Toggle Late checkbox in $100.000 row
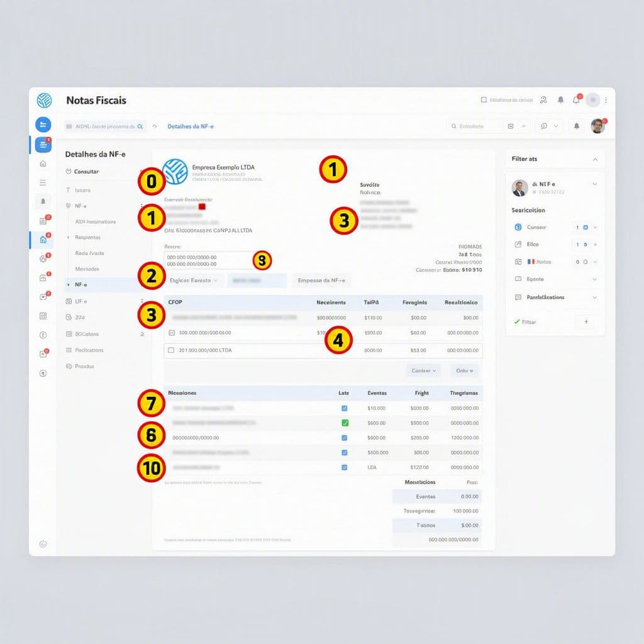This screenshot has width=644, height=644. click(344, 453)
